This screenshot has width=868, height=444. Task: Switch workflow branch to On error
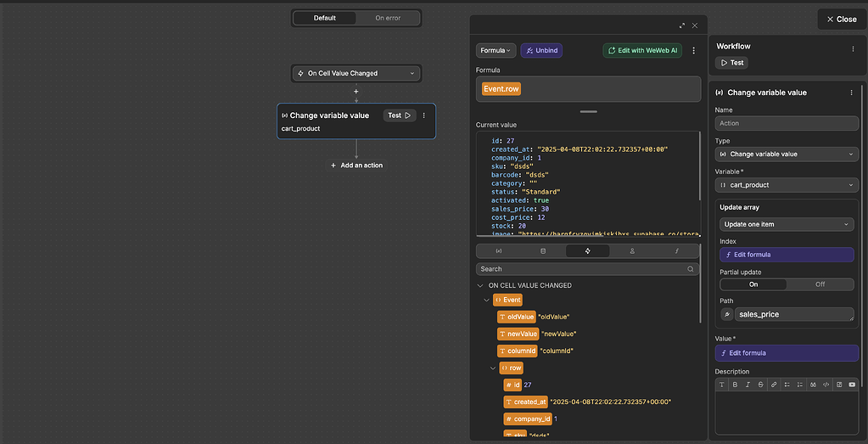coord(389,18)
